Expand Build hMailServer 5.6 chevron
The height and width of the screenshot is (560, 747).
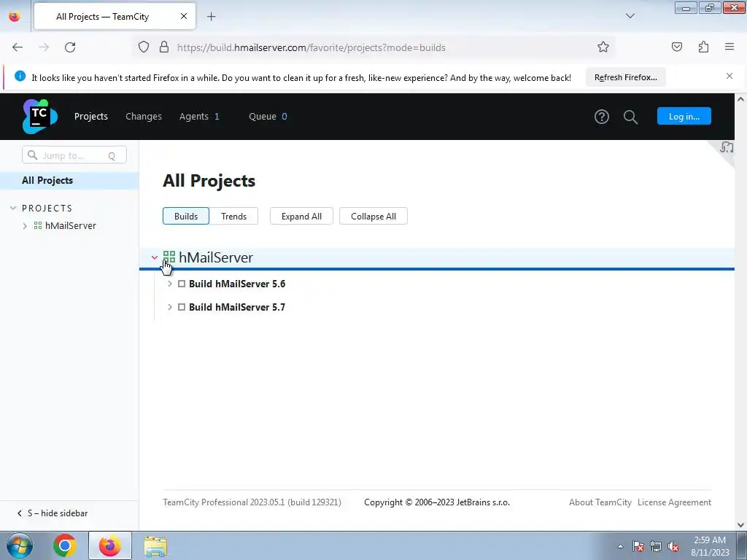click(169, 284)
